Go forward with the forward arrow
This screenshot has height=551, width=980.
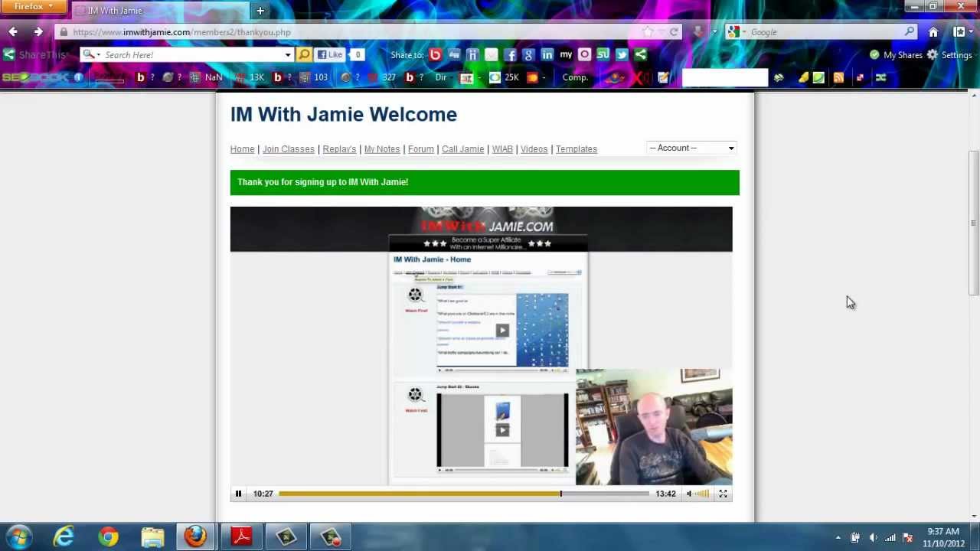(38, 31)
